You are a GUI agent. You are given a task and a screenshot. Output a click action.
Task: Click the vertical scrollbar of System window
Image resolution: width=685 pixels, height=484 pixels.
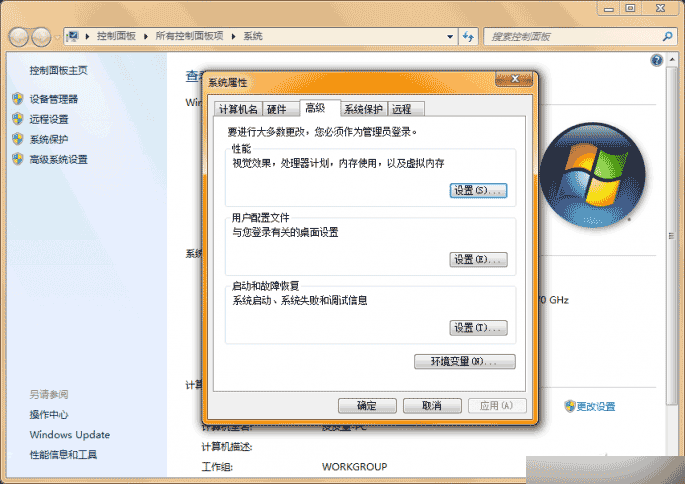pyautogui.click(x=671, y=236)
